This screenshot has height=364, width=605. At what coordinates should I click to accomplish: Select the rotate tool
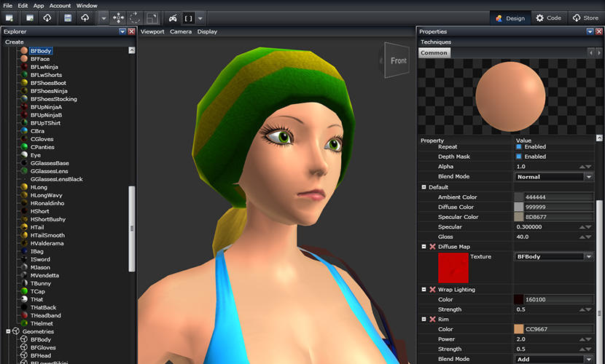click(x=135, y=18)
